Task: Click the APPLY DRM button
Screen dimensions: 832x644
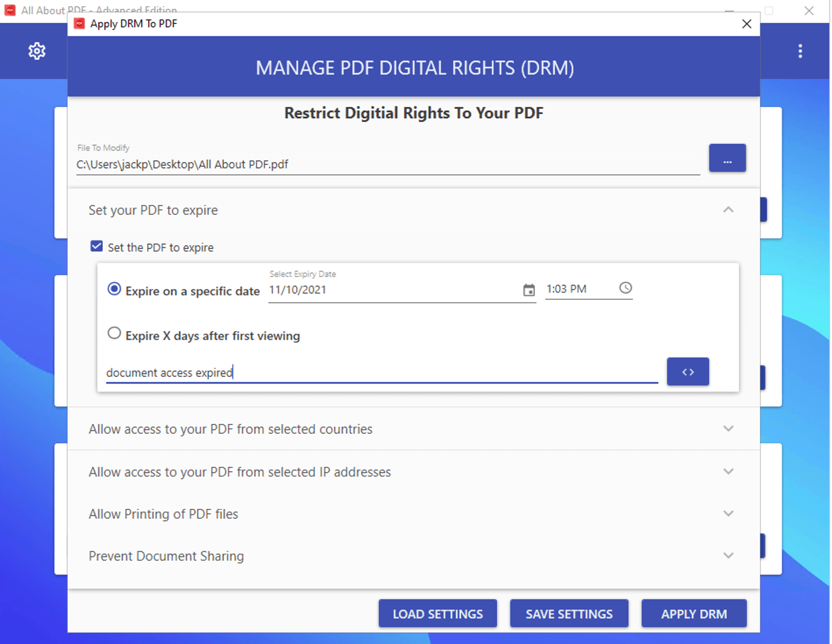Action: pos(693,614)
